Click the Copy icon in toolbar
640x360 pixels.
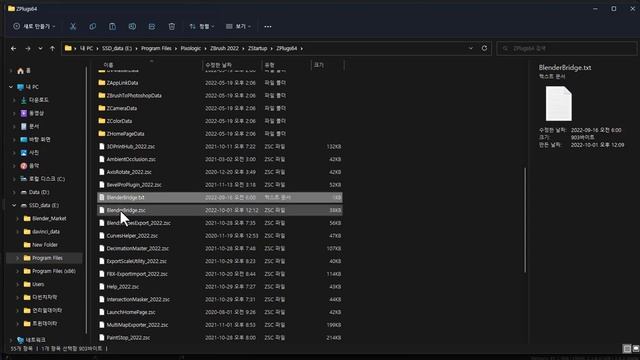coord(93,27)
